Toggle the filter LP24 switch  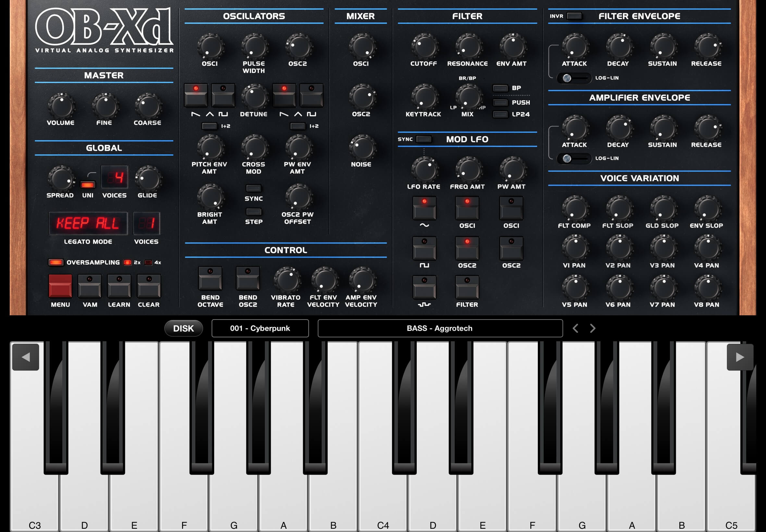pyautogui.click(x=500, y=114)
